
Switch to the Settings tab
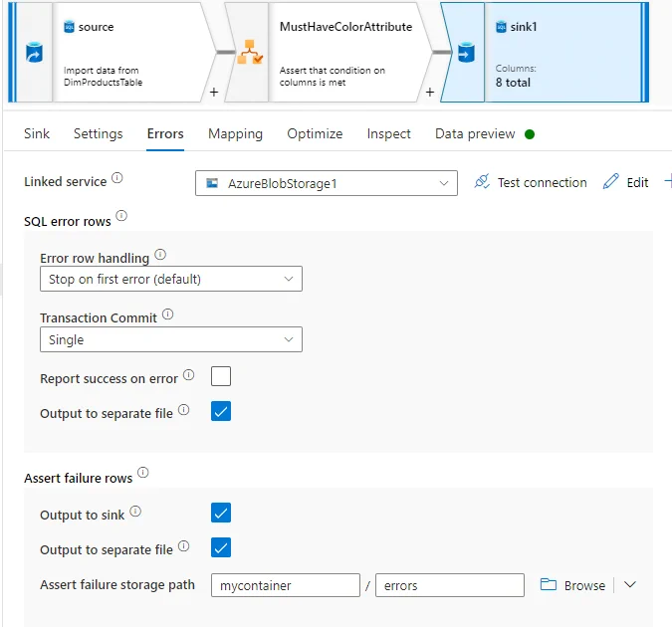pyautogui.click(x=99, y=133)
